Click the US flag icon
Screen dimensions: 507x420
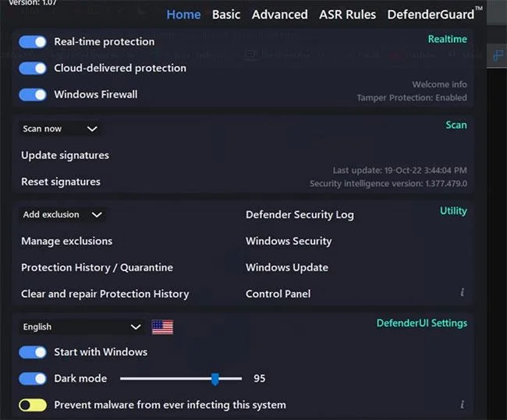coord(163,327)
